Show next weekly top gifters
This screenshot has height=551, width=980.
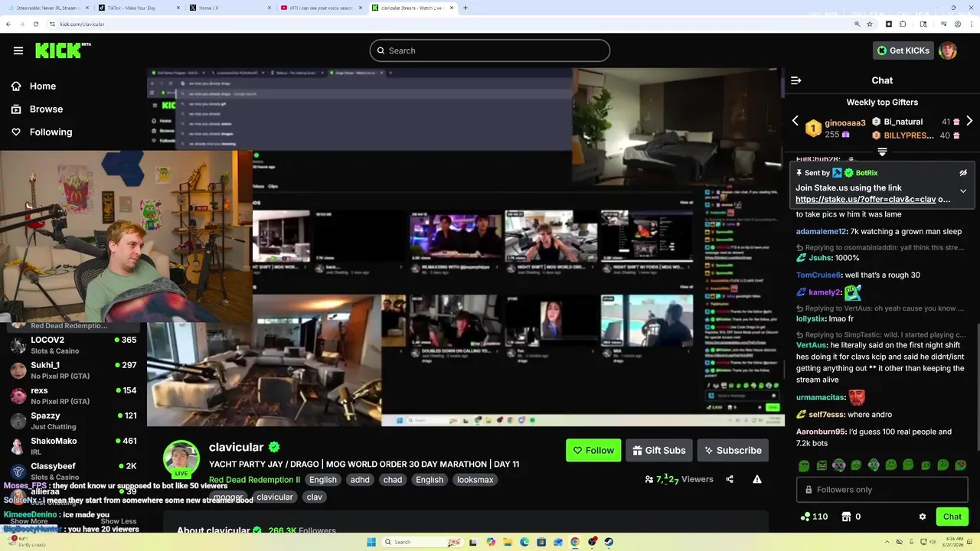point(969,121)
